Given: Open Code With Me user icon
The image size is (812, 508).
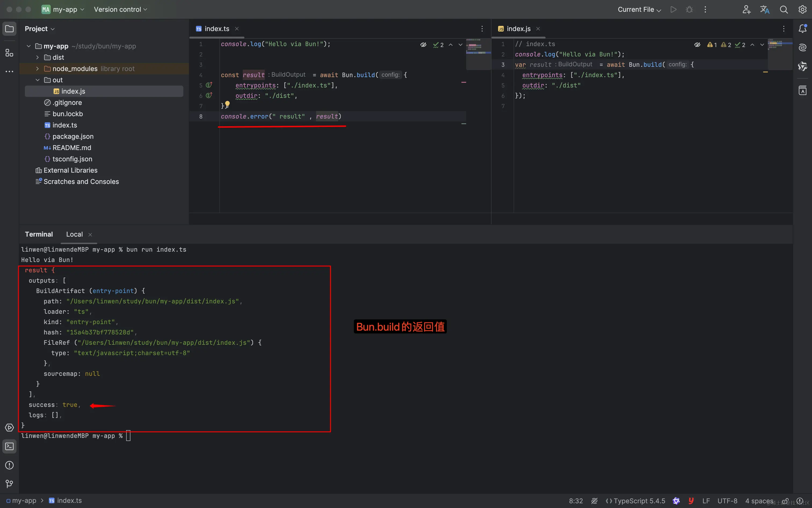Looking at the screenshot, I should point(746,9).
